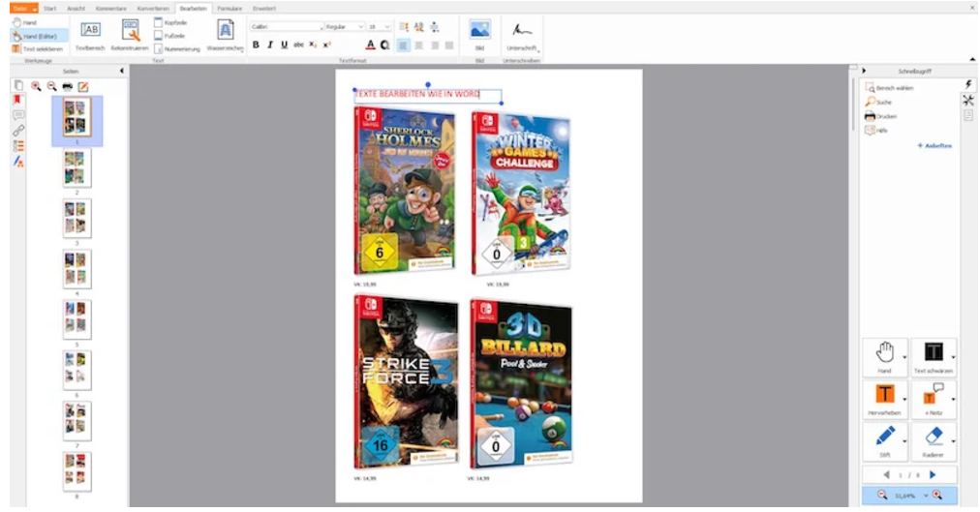Click the print icon in Seiten panel
This screenshot has height=512, width=980.
[67, 86]
